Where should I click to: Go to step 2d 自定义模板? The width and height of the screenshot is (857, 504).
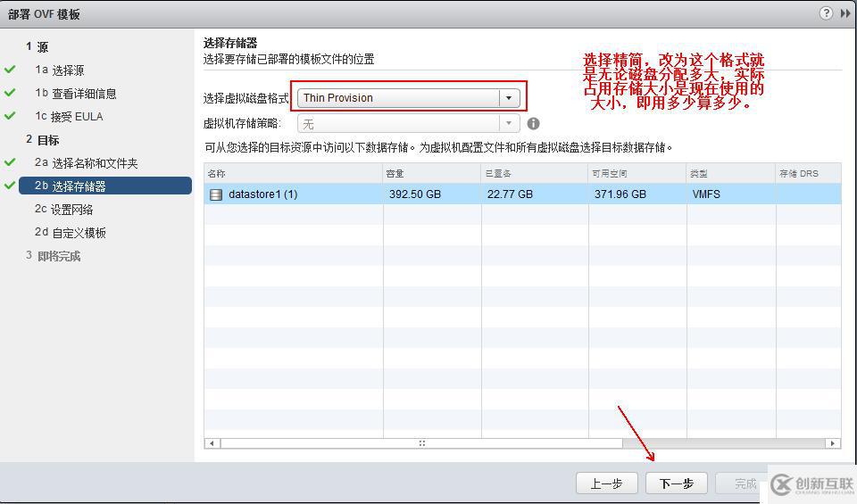(70, 233)
